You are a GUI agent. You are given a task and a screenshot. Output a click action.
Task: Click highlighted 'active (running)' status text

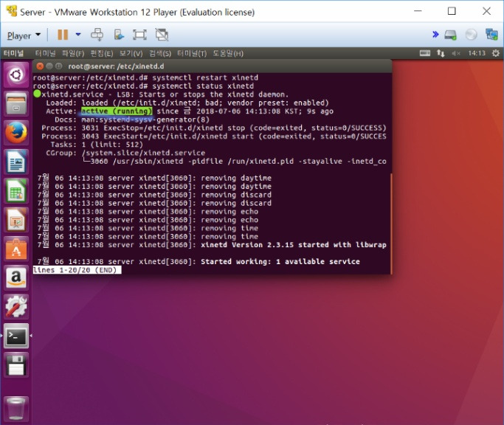pyautogui.click(x=117, y=111)
